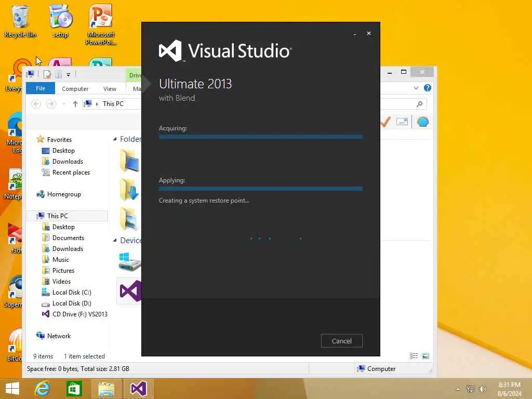
Task: Cancel the Visual Studio installation
Action: (x=341, y=341)
